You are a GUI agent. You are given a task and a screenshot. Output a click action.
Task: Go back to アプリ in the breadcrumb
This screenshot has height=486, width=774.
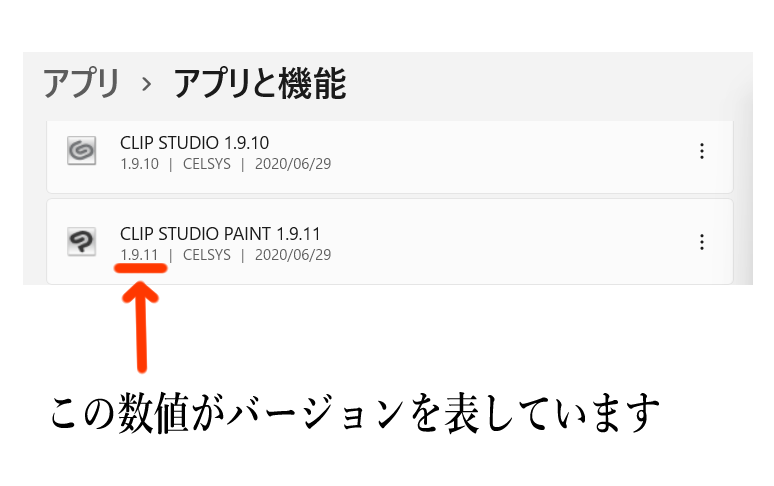click(81, 83)
